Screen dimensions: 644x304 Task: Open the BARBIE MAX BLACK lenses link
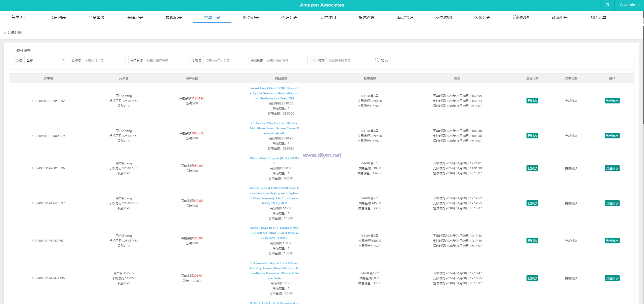click(274, 233)
